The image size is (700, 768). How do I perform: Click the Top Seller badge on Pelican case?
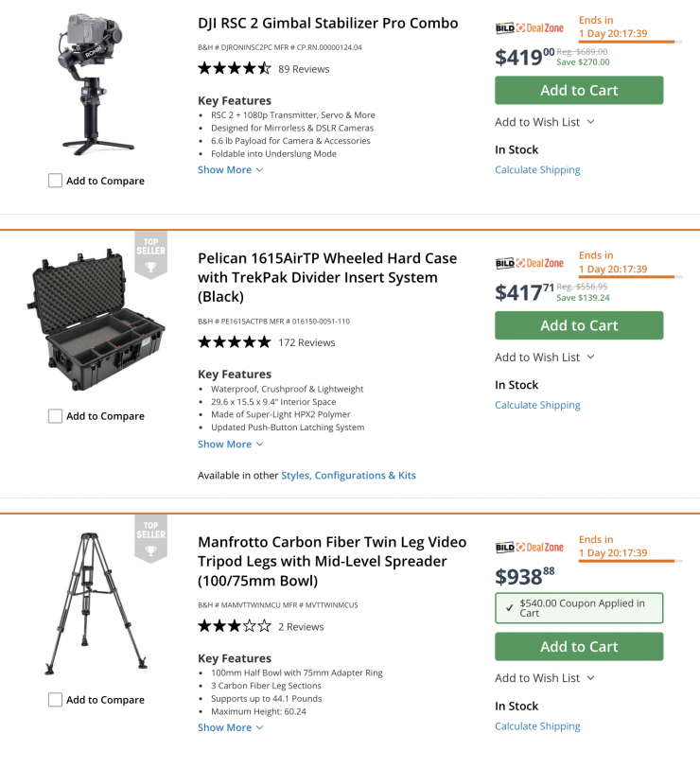(150, 253)
